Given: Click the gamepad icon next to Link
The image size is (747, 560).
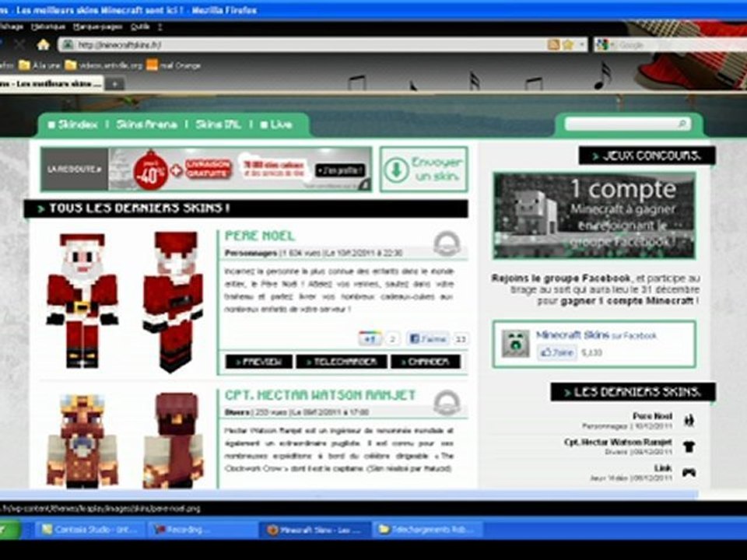Looking at the screenshot, I should 689,472.
